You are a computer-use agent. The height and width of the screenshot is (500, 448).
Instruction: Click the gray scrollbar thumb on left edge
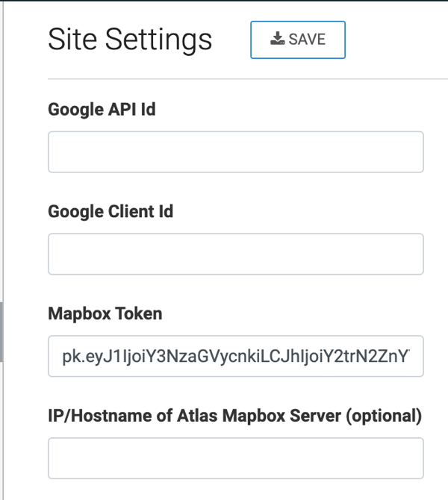click(x=1, y=332)
